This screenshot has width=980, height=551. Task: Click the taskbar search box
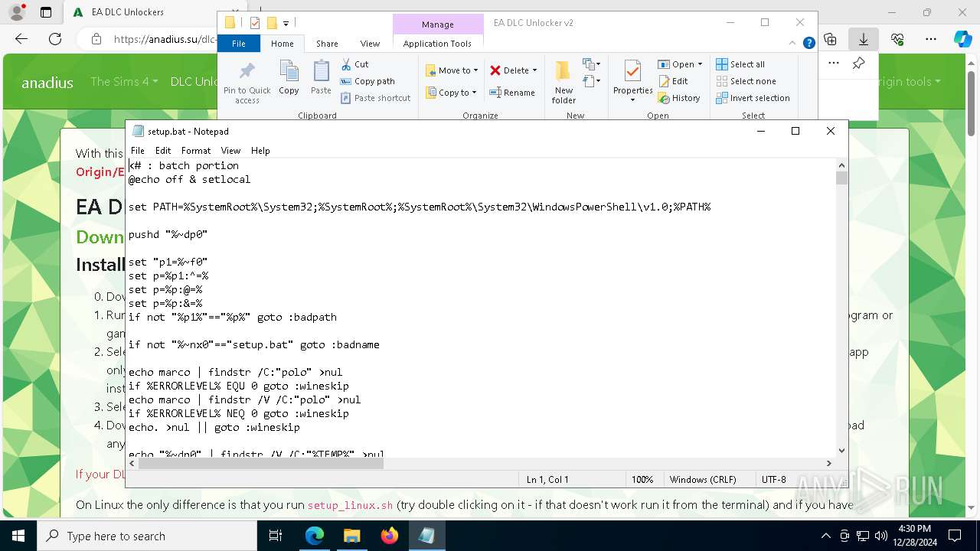coord(147,536)
